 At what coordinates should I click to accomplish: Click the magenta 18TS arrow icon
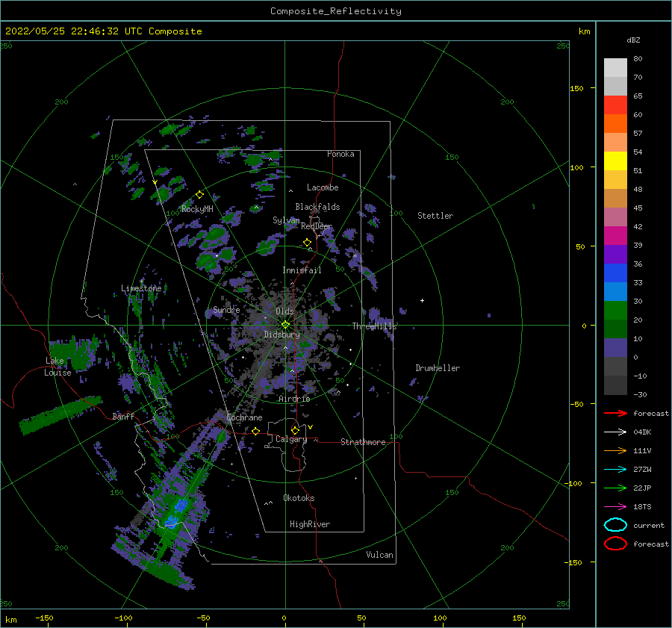(x=615, y=507)
